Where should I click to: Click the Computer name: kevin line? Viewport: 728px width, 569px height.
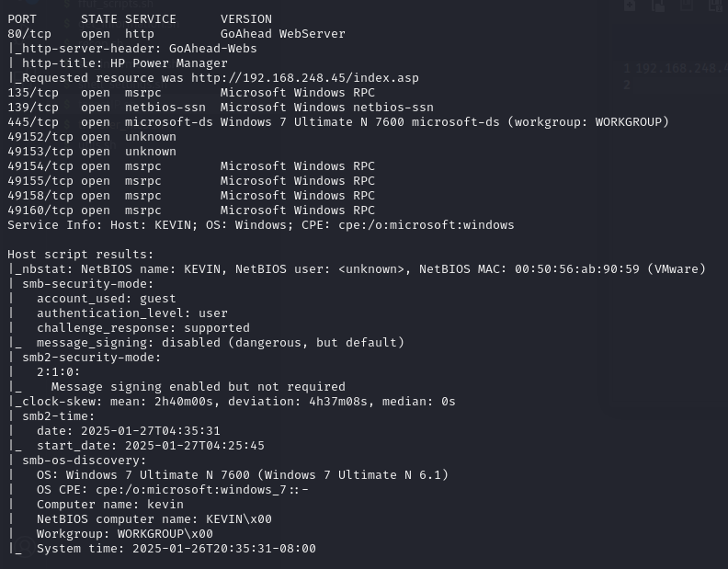pos(110,505)
